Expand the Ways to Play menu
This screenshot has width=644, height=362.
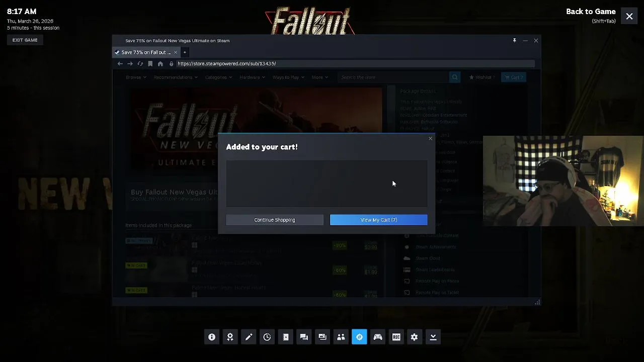pos(288,77)
